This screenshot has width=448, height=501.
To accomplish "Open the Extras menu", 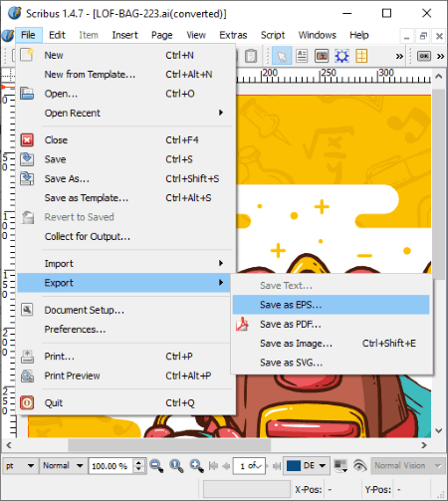I will (233, 35).
